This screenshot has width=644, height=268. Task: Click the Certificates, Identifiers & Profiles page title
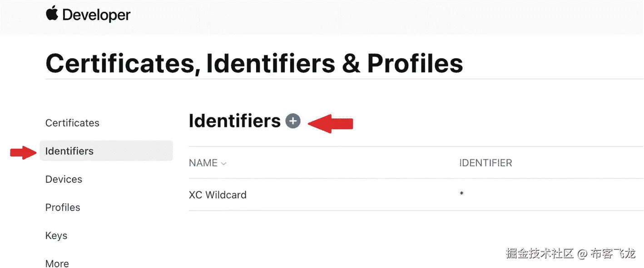[254, 63]
